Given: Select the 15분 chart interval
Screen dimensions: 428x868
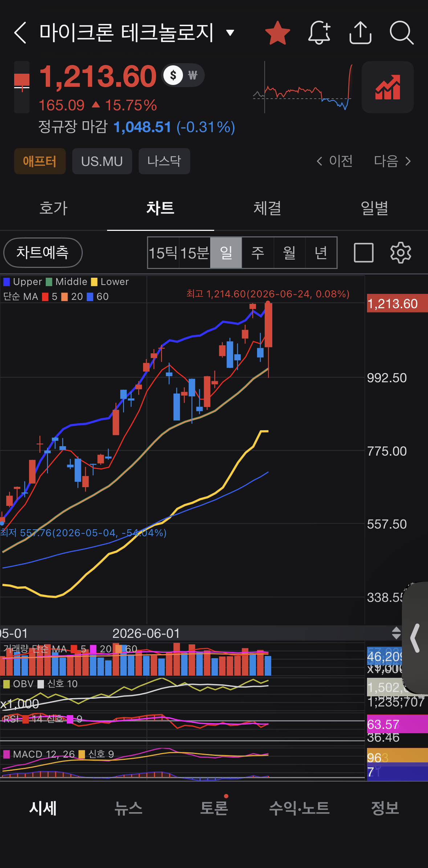Looking at the screenshot, I should tap(195, 253).
